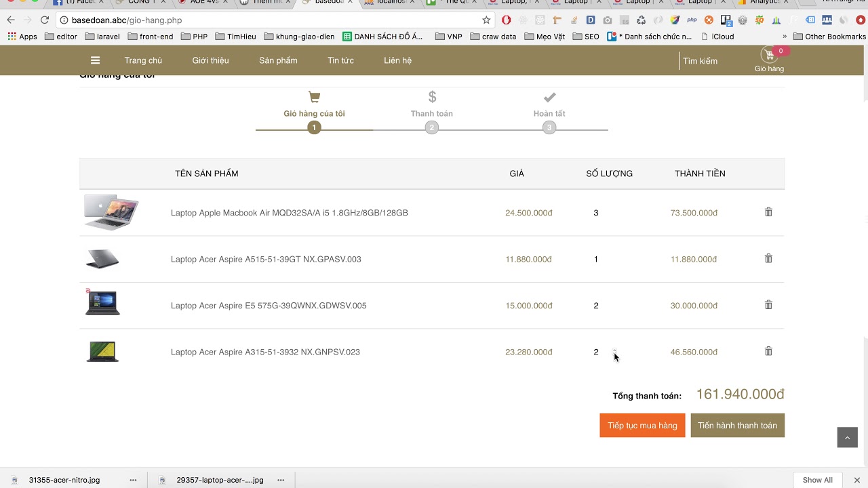
Task: Open the hamburger menu in the site header
Action: tap(95, 60)
